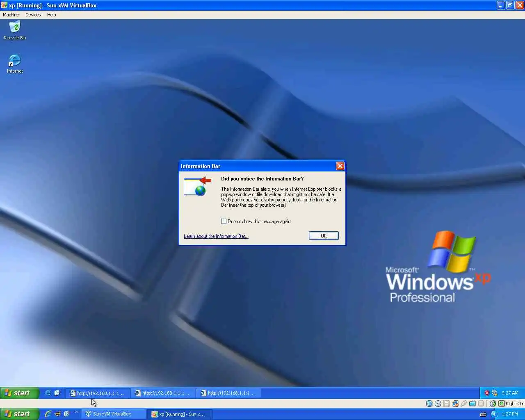Click the Information Bar dialog illustration icon

click(197, 186)
